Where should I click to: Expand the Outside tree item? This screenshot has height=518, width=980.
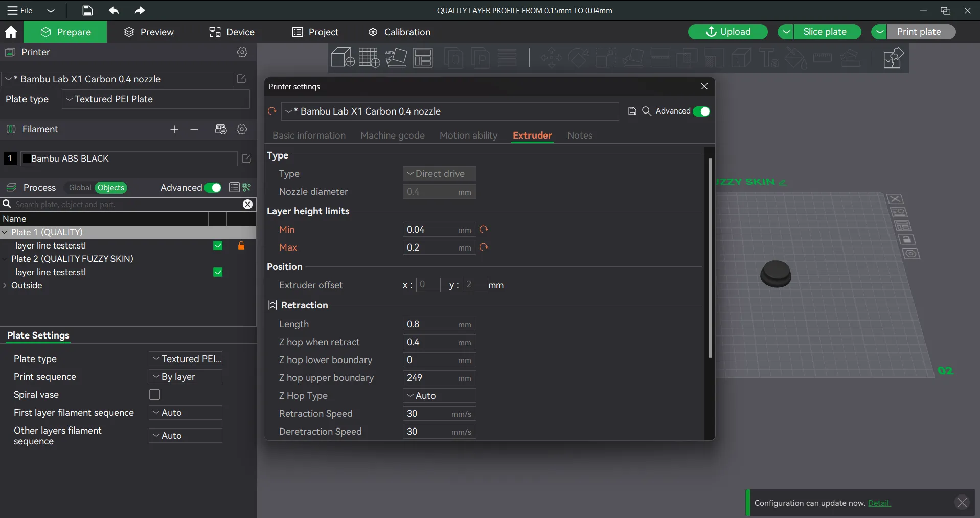[5, 285]
